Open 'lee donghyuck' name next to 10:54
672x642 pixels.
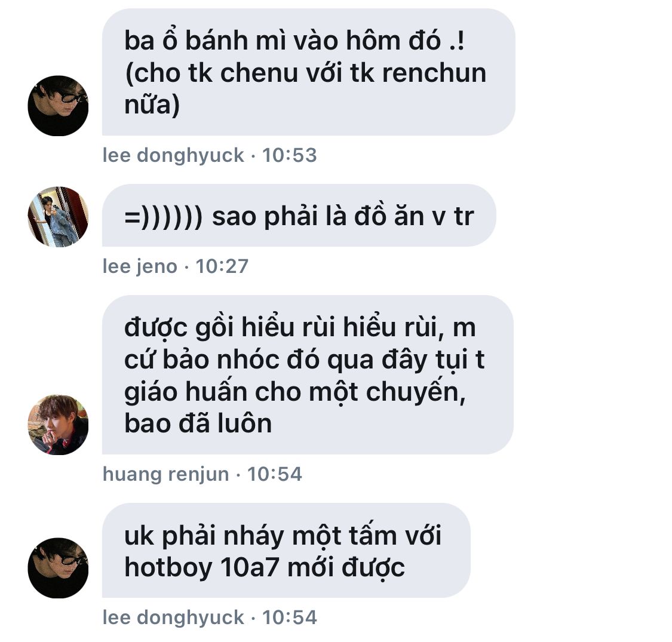click(x=173, y=618)
